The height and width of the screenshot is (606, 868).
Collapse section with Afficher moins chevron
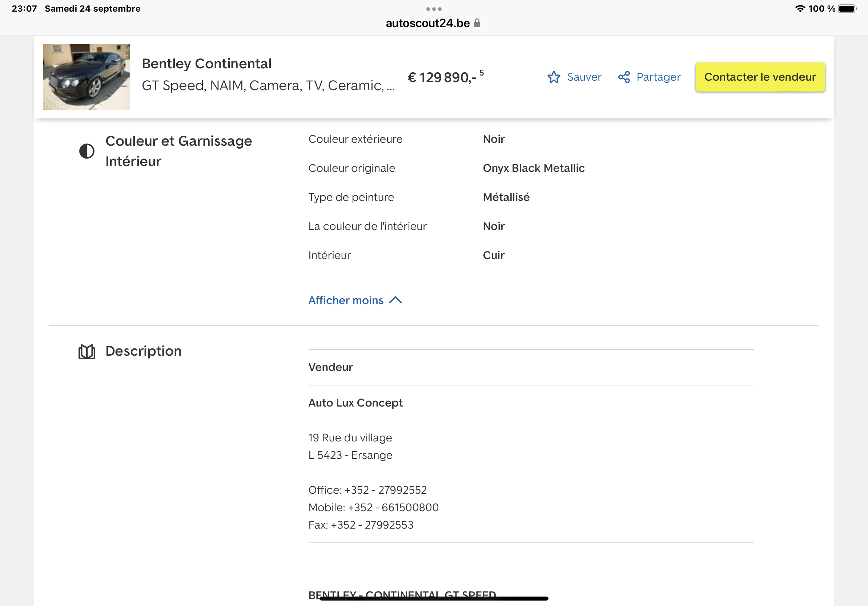point(395,300)
